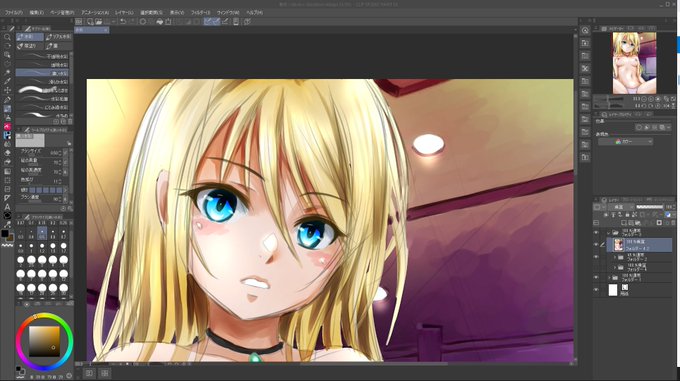Viewport: 680px width, 381px height.
Task: Open the 編集 menu
Action: (x=36, y=13)
